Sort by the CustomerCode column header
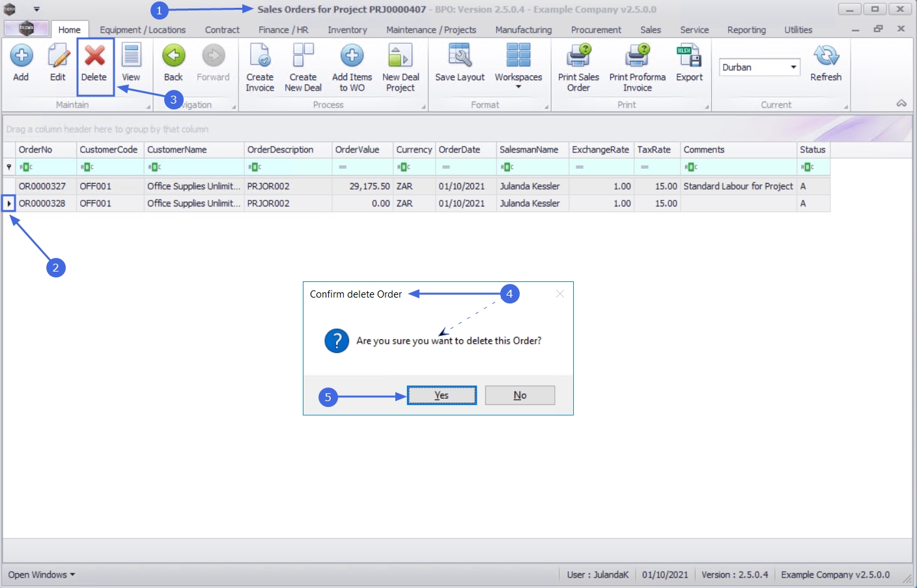Image resolution: width=917 pixels, height=588 pixels. [x=110, y=150]
